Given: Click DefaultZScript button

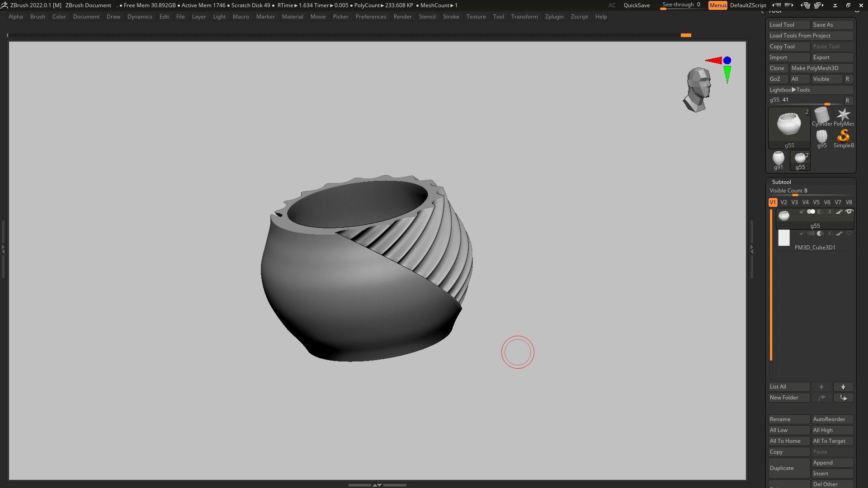Looking at the screenshot, I should (748, 5).
